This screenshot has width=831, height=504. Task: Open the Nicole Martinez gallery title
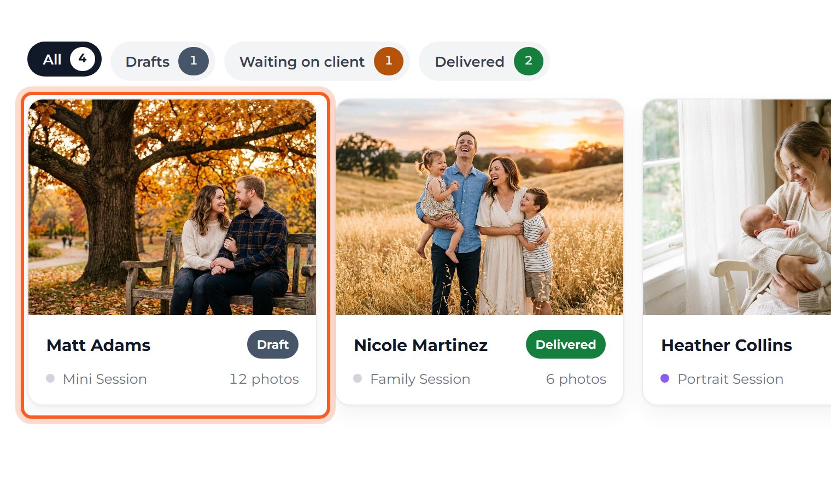(421, 345)
